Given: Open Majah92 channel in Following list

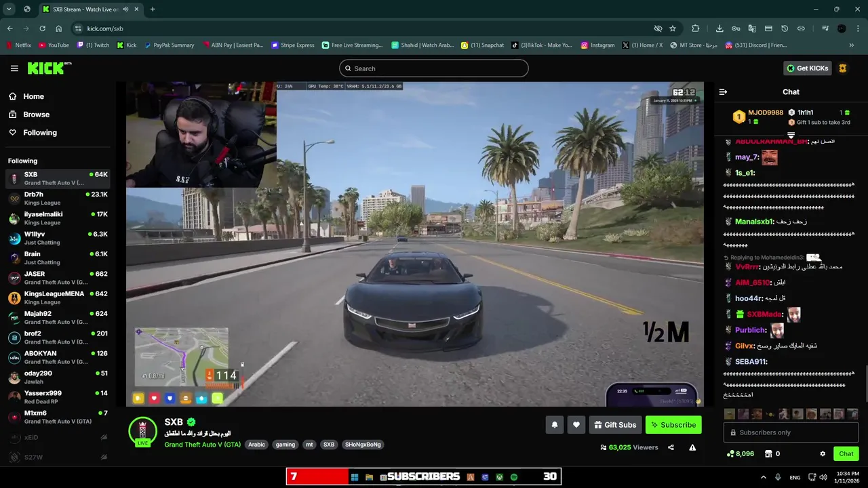Looking at the screenshot, I should point(58,318).
